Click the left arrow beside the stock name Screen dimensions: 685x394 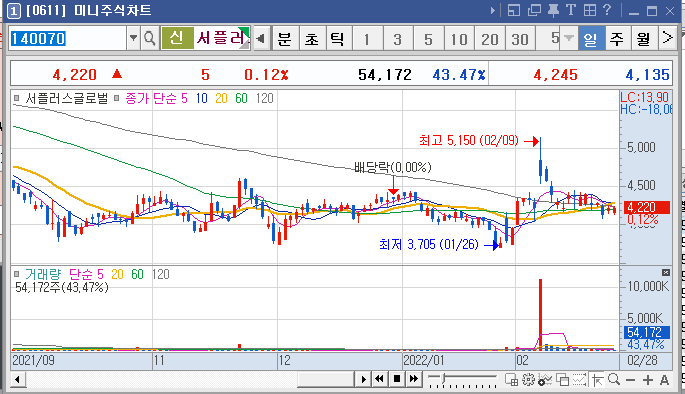click(261, 39)
